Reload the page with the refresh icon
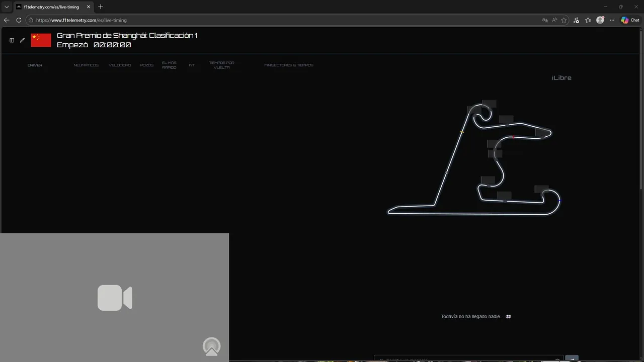 click(x=19, y=20)
